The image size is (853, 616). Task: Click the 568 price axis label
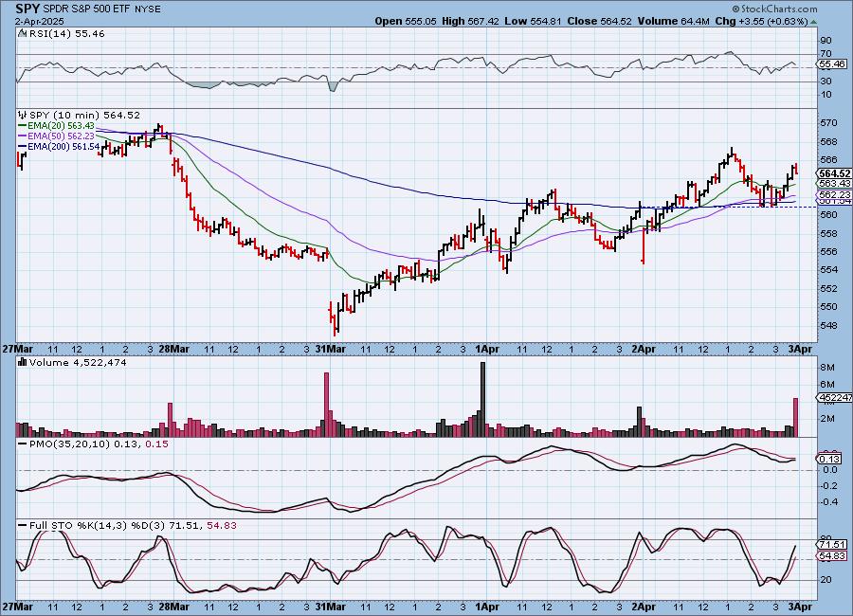[x=828, y=141]
